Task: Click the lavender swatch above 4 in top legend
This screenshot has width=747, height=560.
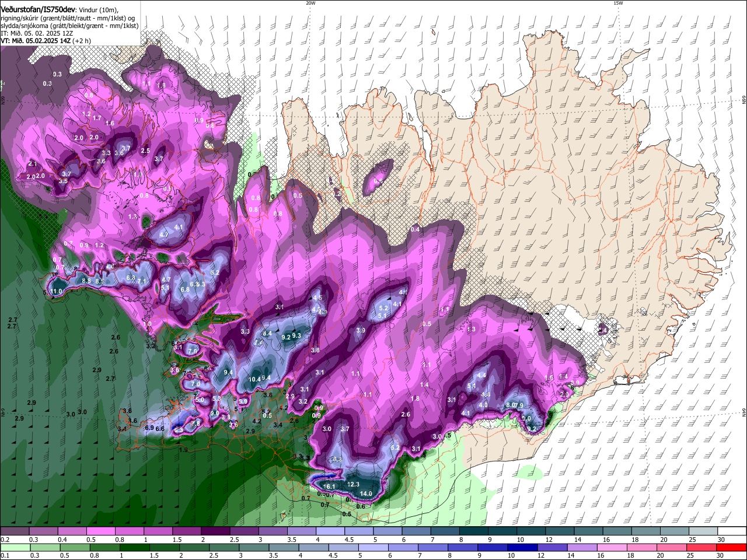Action: click(x=330, y=531)
